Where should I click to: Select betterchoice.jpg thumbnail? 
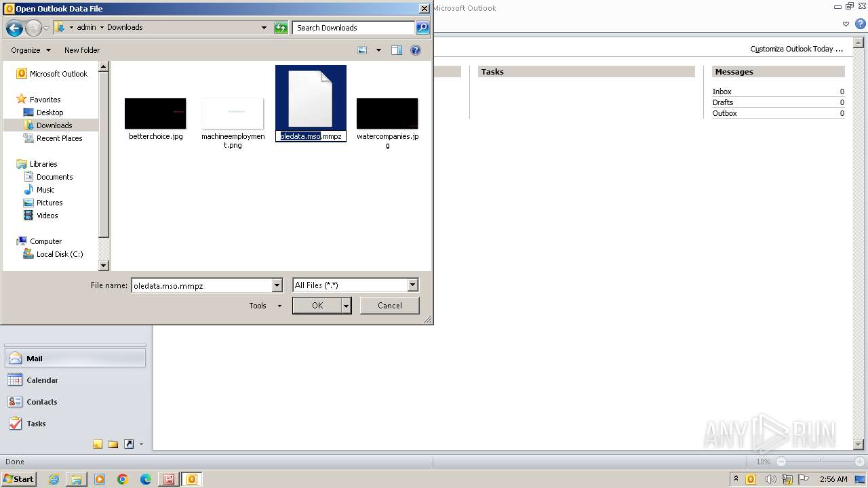pyautogui.click(x=155, y=113)
